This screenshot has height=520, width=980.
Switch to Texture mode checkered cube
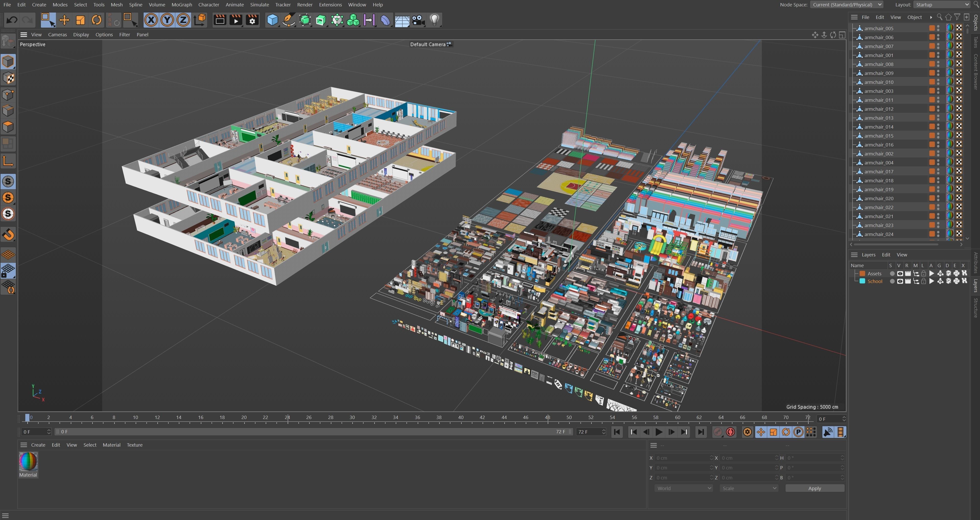[8, 78]
